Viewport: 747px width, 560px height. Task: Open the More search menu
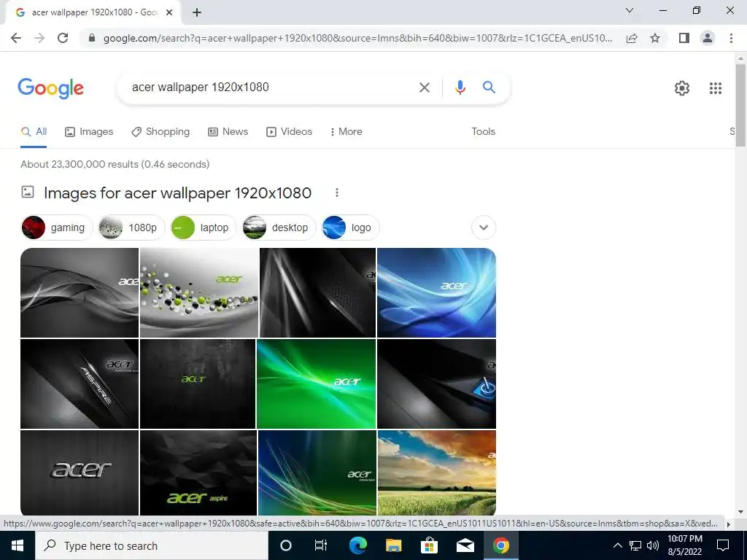[346, 131]
